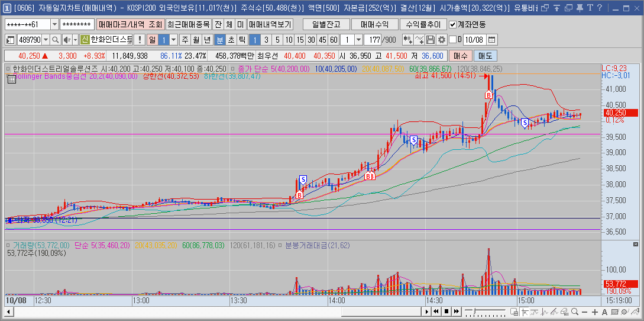644x321 pixels.
Task: Click the rewind playback button
Action: pos(436,312)
